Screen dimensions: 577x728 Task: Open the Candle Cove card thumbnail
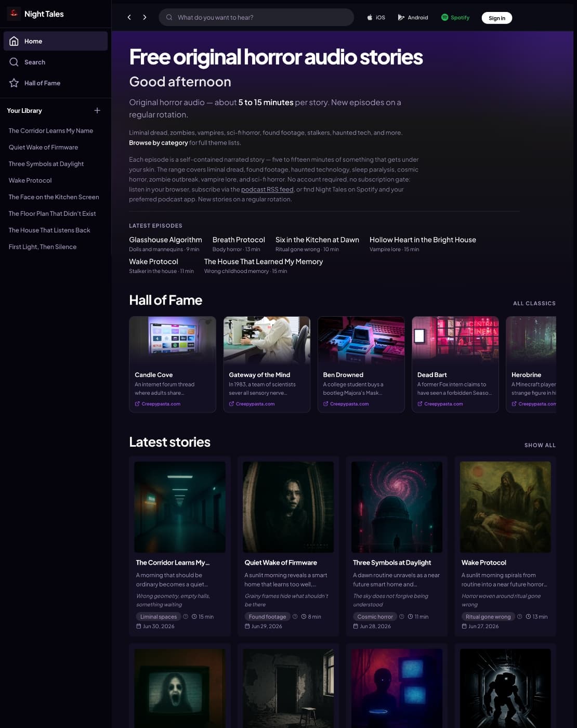[x=173, y=340]
